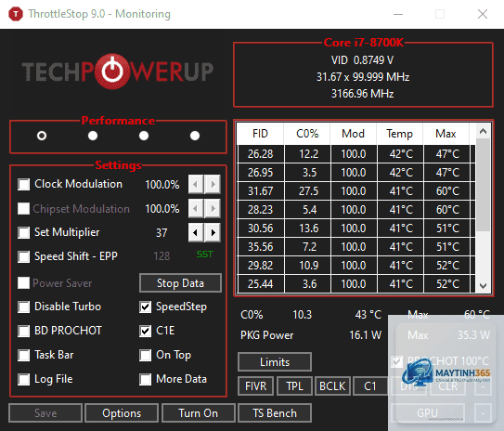Raise Set Multiplier with right arrow

[x=213, y=232]
